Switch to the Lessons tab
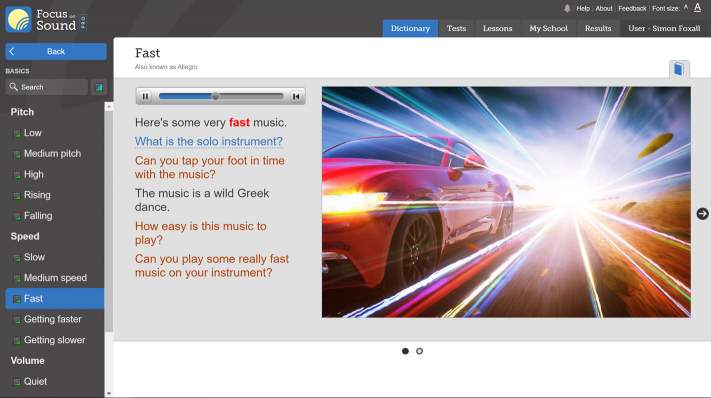711x398 pixels. click(x=497, y=28)
